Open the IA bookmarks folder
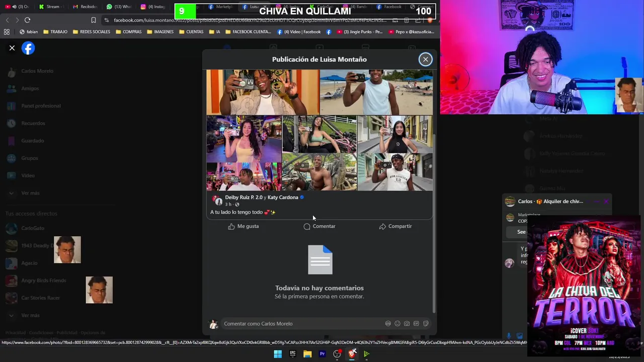This screenshot has height=362, width=644. (x=214, y=32)
